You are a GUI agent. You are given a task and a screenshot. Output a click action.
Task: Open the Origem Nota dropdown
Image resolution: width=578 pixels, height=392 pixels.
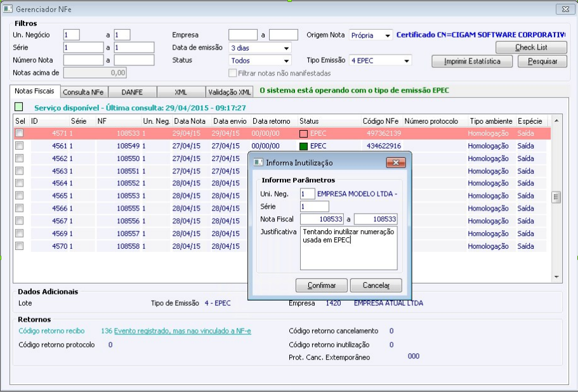point(388,36)
